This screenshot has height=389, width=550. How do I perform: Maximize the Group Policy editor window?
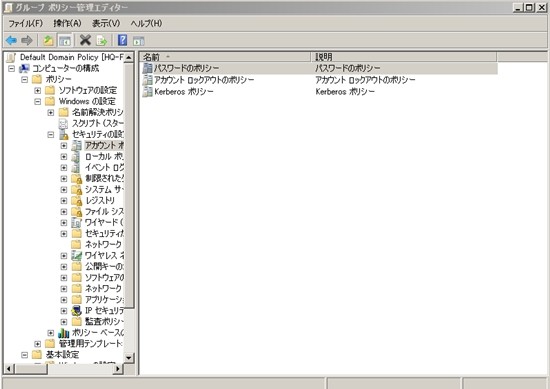529,7
